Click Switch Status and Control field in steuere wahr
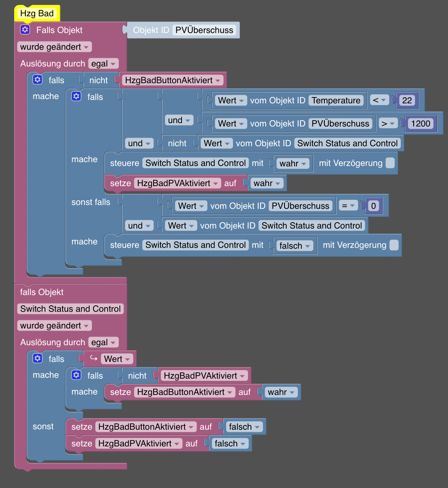 (x=196, y=163)
